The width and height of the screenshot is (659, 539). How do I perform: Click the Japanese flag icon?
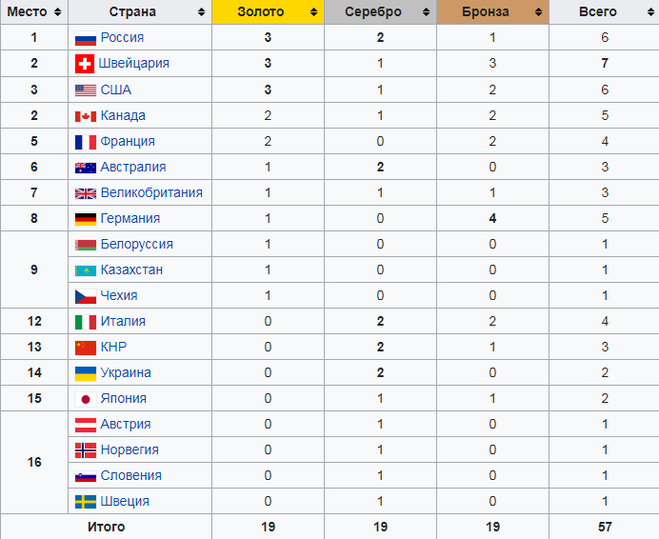85,398
